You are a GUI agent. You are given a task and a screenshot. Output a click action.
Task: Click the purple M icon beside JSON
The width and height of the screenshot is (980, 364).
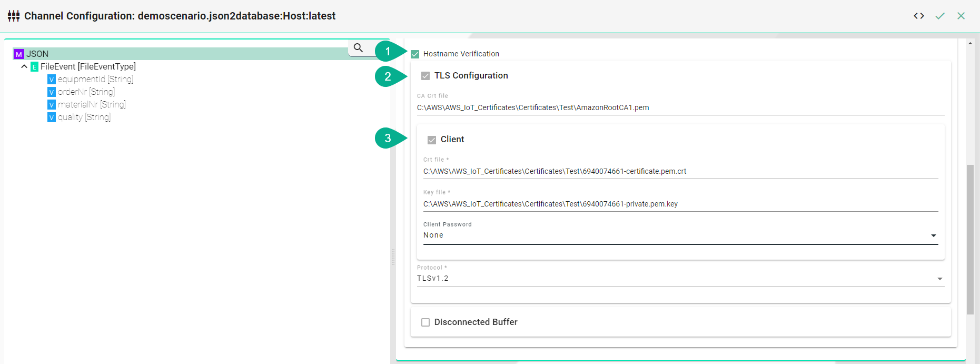point(19,54)
